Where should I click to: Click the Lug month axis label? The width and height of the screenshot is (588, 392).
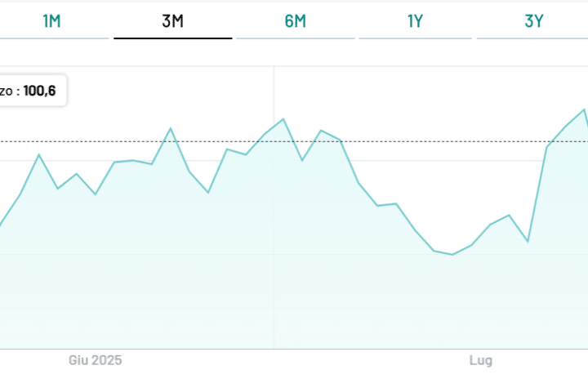click(480, 360)
